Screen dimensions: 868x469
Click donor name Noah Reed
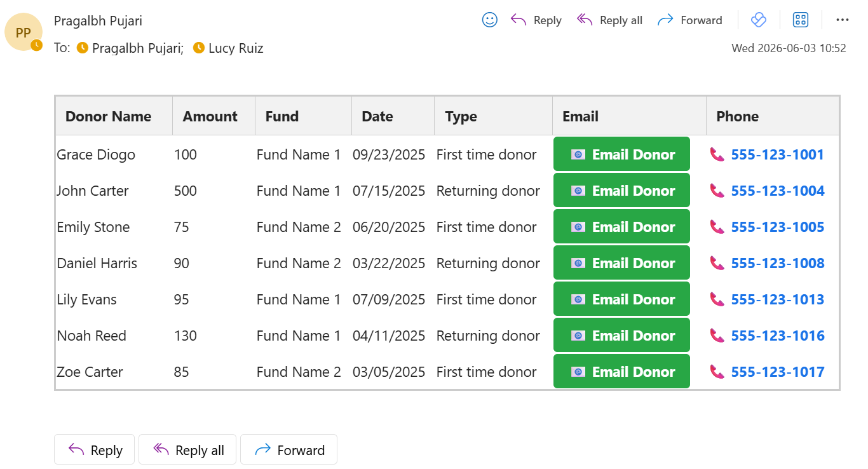(x=92, y=336)
